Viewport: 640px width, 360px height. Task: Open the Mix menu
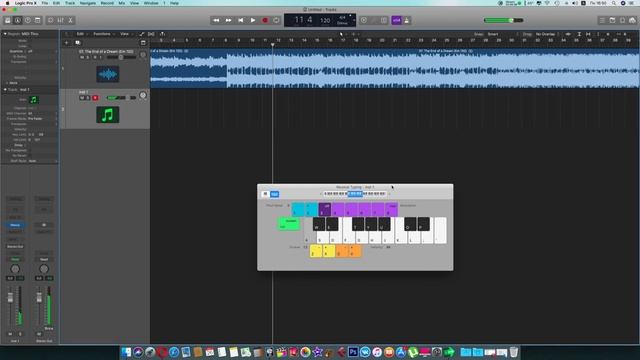point(122,3)
